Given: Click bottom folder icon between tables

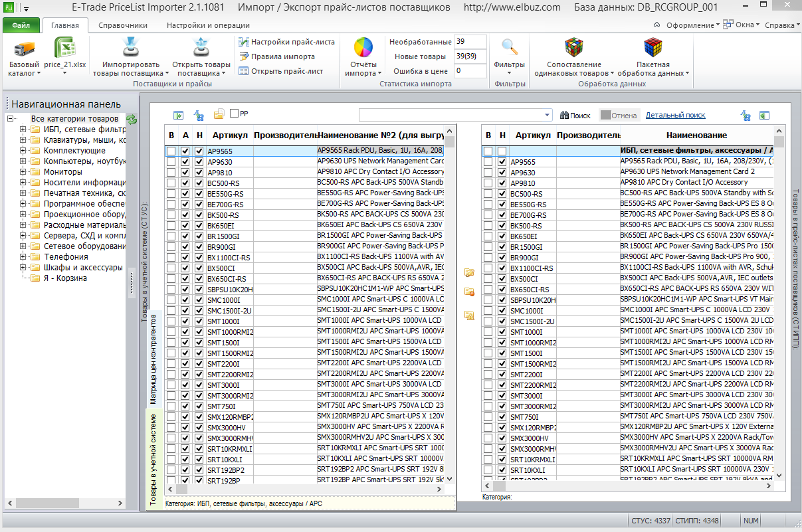Looking at the screenshot, I should point(469,315).
